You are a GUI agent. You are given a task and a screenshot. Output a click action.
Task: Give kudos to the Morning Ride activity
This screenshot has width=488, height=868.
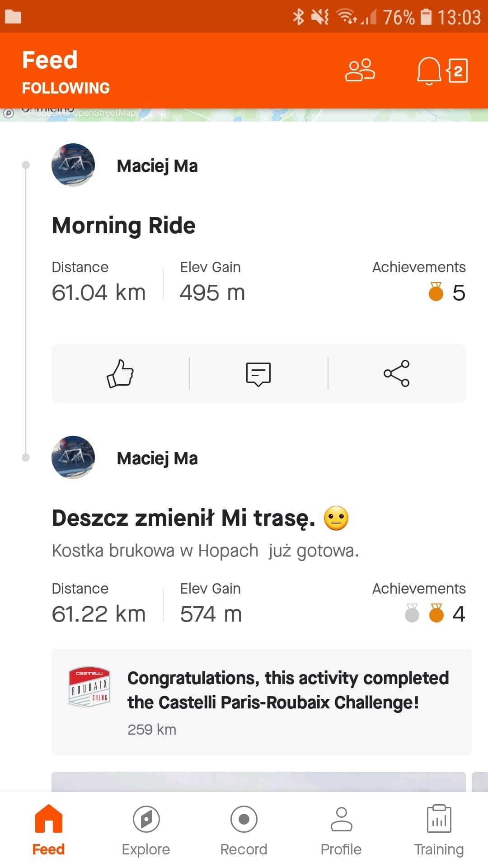coord(120,373)
